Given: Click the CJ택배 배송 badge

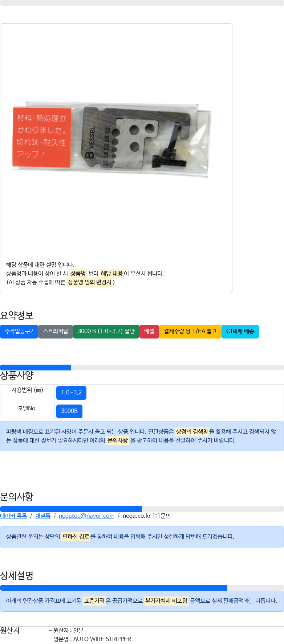Looking at the screenshot, I should (240, 332).
